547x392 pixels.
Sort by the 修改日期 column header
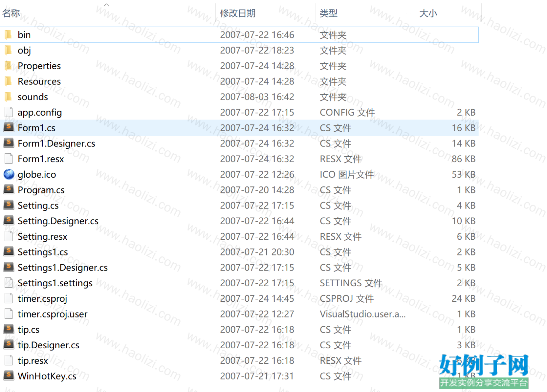click(238, 13)
